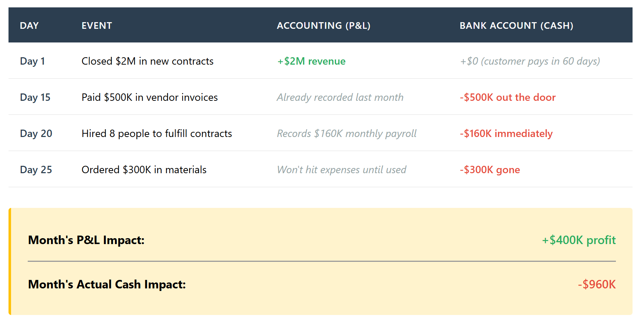Click "Records $160K monthly payroll" note

pos(347,133)
